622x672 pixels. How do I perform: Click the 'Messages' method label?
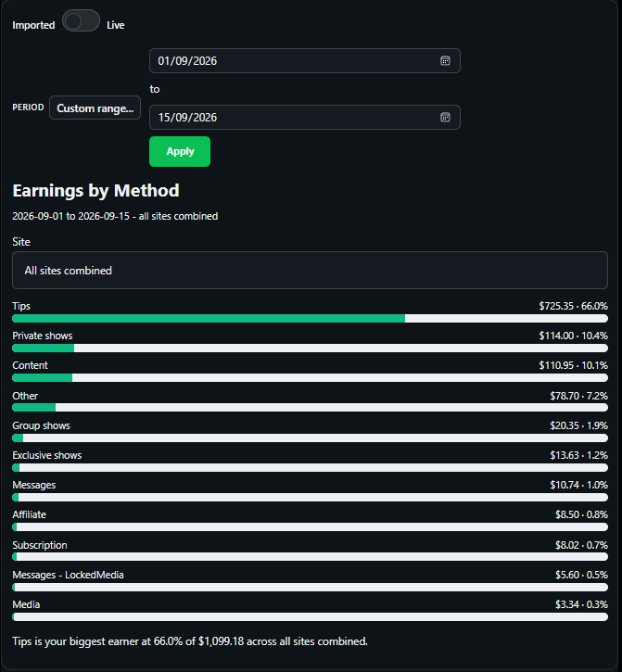pos(34,485)
